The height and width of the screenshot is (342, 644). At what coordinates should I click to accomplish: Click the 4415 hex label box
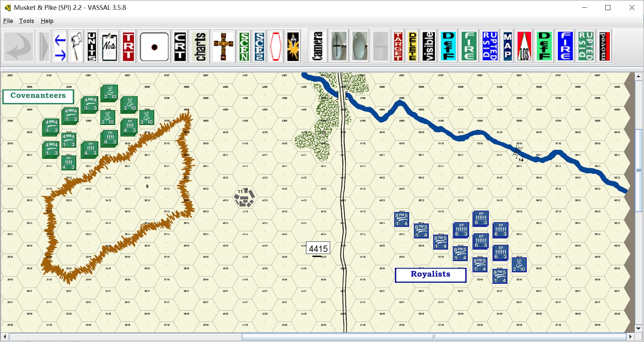(318, 248)
